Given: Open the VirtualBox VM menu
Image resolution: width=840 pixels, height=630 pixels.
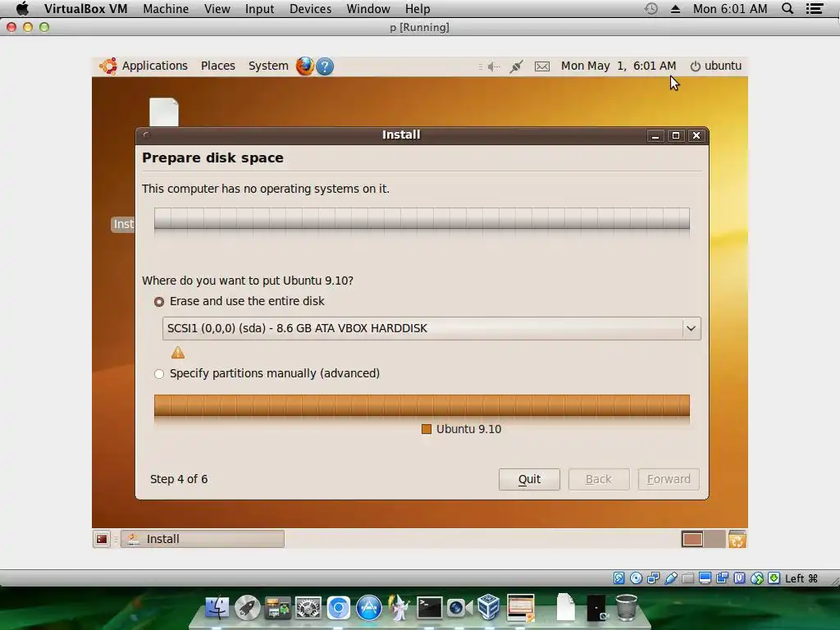Looking at the screenshot, I should [85, 8].
